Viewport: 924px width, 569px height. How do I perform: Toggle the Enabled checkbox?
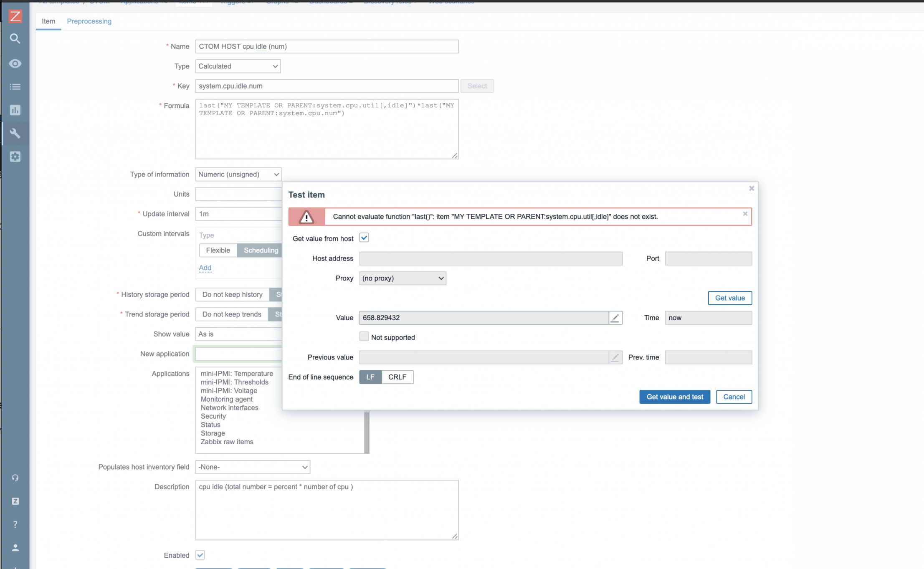(x=200, y=555)
